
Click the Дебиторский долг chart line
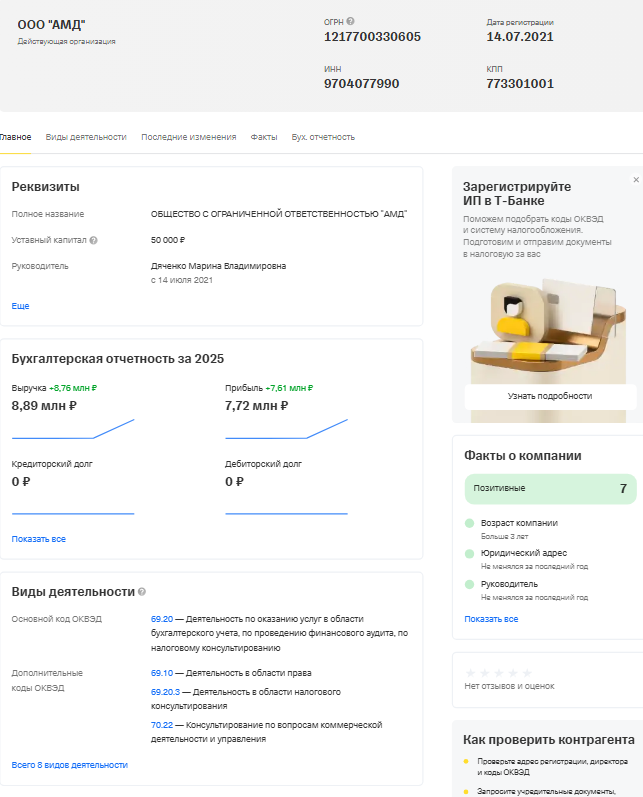point(286,514)
